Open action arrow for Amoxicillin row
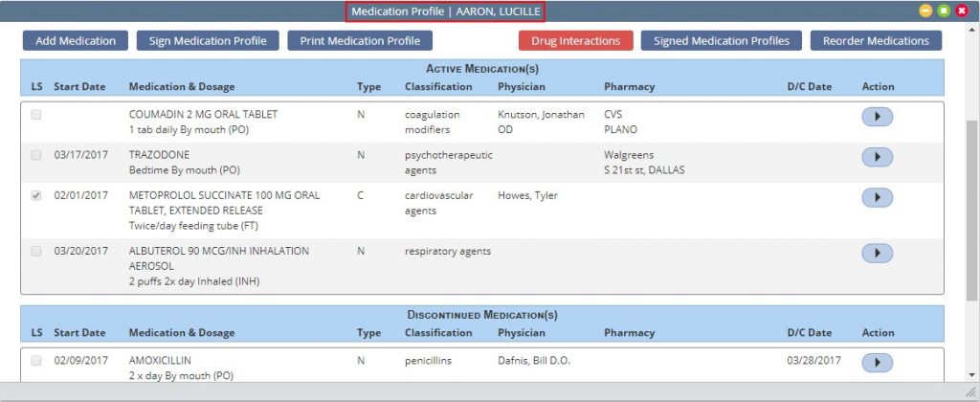980x402 pixels. point(877,362)
